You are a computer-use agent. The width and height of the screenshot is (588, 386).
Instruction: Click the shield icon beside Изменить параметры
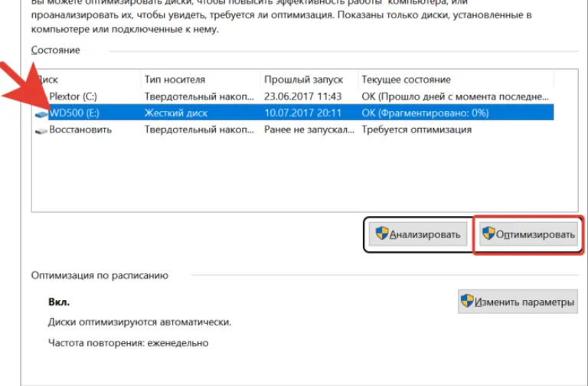click(x=467, y=301)
